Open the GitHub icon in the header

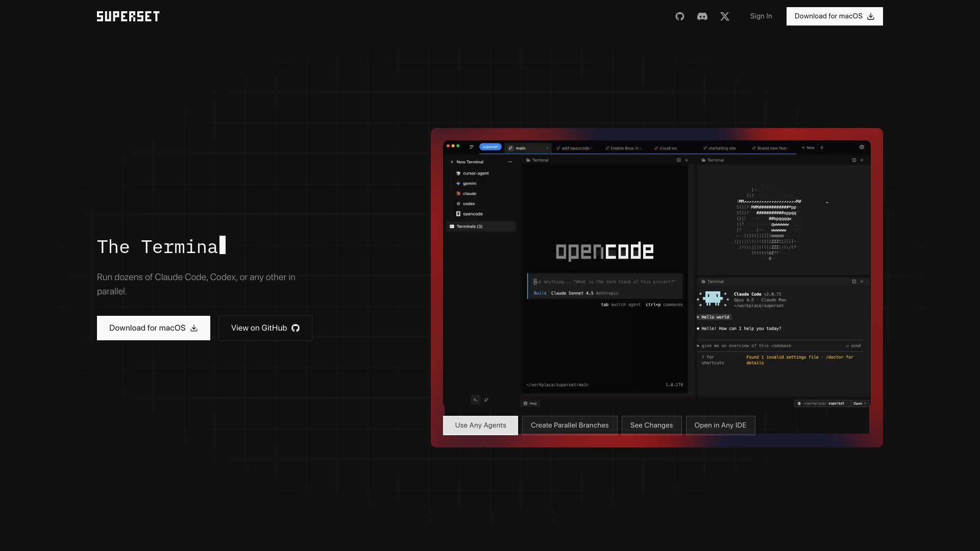pyautogui.click(x=679, y=16)
